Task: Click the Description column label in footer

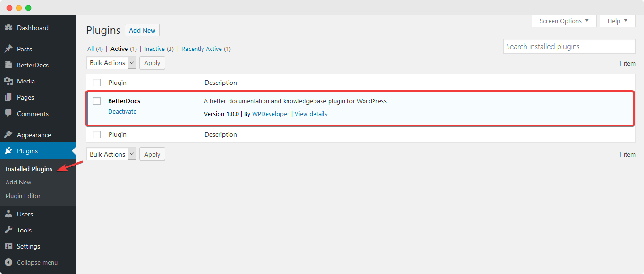Action: pos(220,134)
